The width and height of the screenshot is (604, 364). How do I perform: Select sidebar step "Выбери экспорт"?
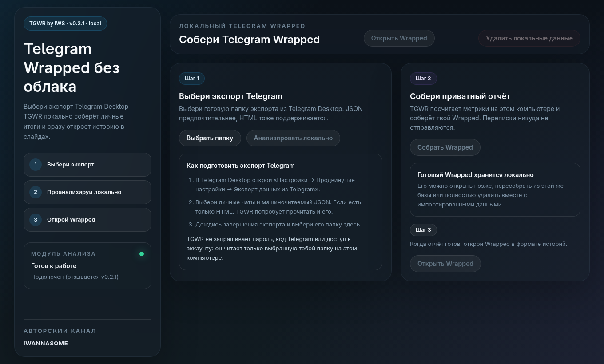(87, 165)
